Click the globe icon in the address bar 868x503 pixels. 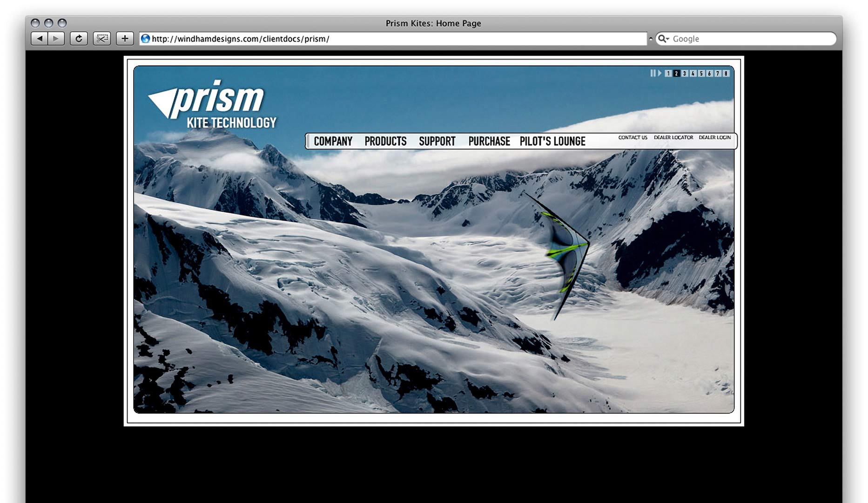(145, 39)
